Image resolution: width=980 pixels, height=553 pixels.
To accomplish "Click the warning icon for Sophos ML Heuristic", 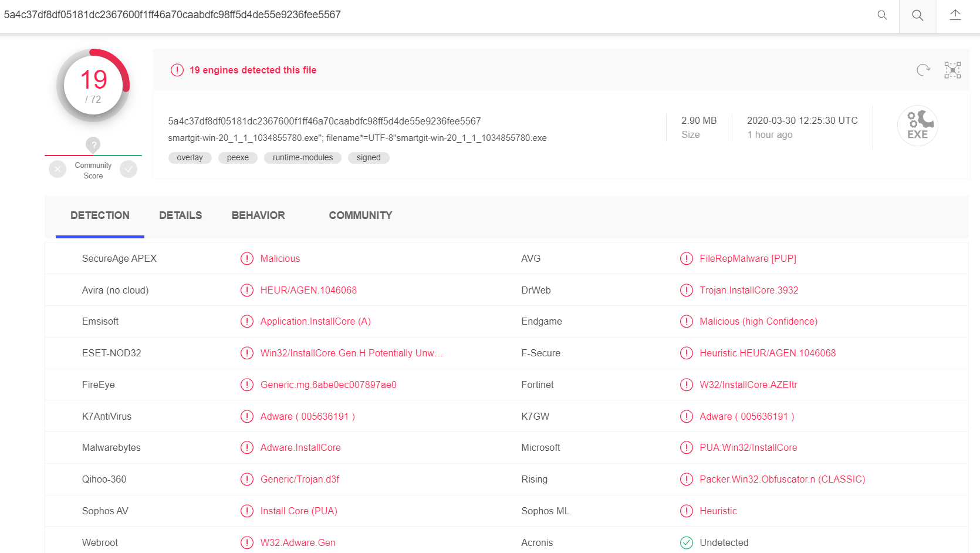I will point(687,511).
